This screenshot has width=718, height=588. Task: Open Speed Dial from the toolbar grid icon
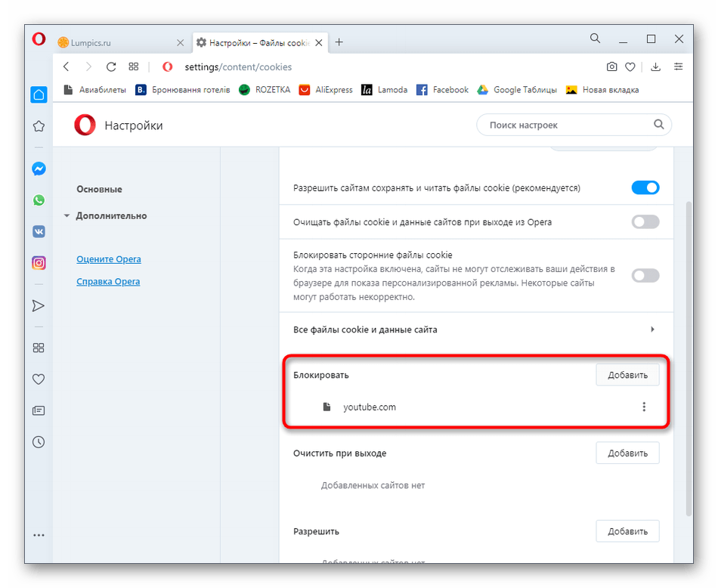(133, 67)
